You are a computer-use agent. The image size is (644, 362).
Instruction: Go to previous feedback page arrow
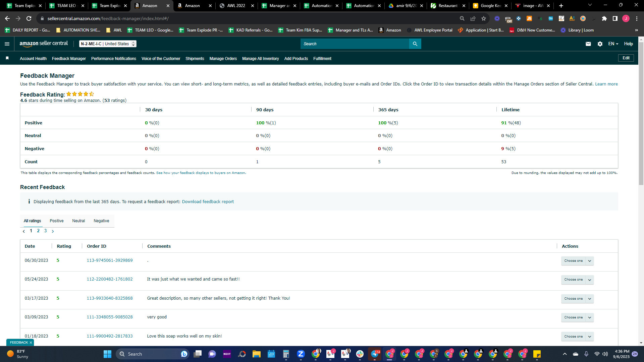pos(24,231)
